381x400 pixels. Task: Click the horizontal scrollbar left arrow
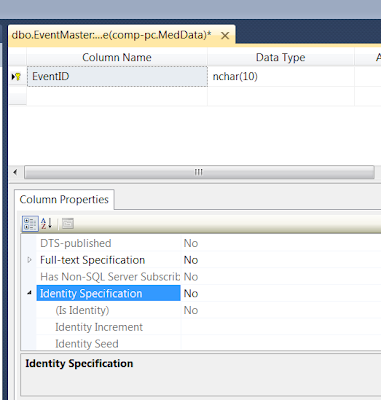pyautogui.click(x=15, y=172)
